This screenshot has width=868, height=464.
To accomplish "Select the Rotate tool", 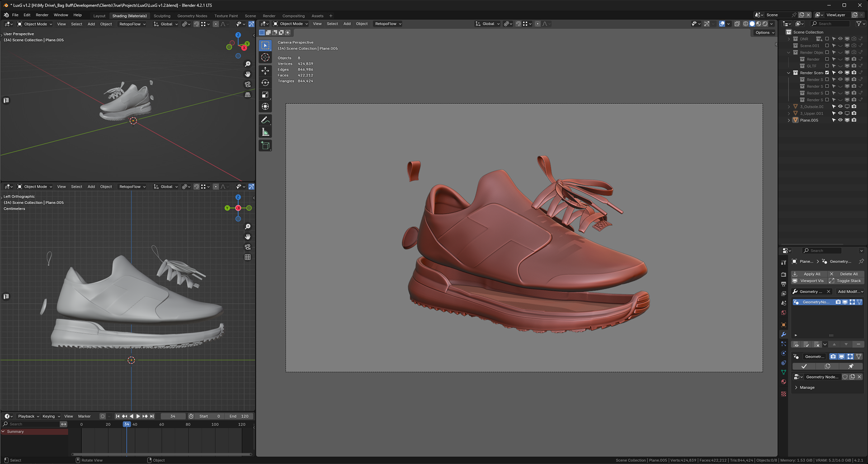I will [265, 83].
